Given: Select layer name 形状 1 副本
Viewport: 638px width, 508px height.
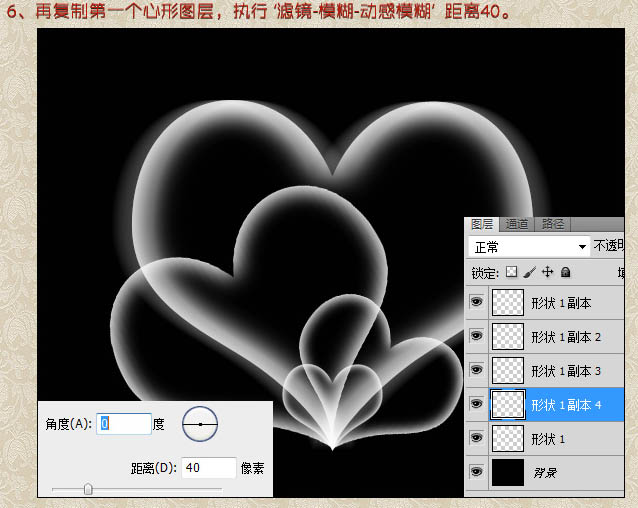Looking at the screenshot, I should click(561, 303).
